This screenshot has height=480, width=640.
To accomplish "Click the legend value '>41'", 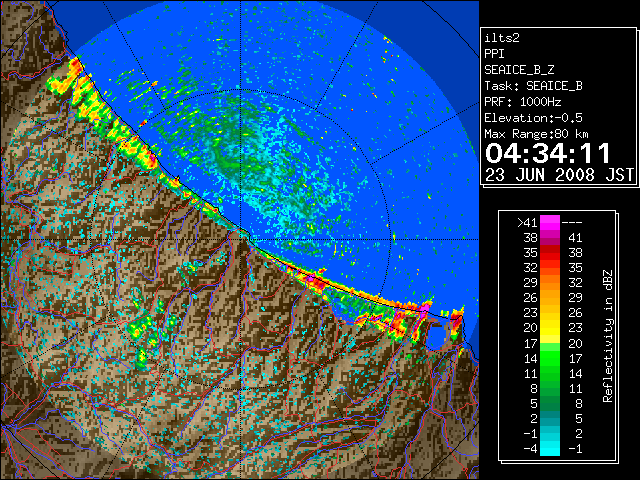I will point(527,223).
